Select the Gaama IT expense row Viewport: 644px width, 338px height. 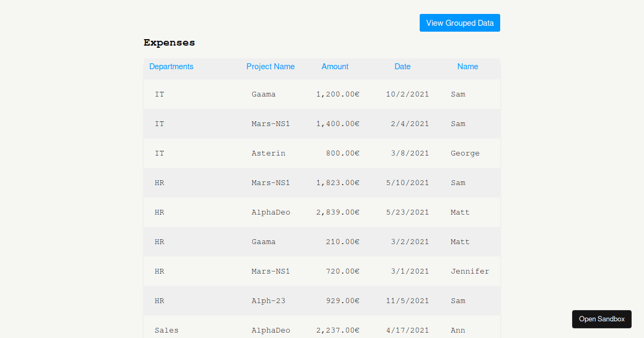click(x=322, y=94)
